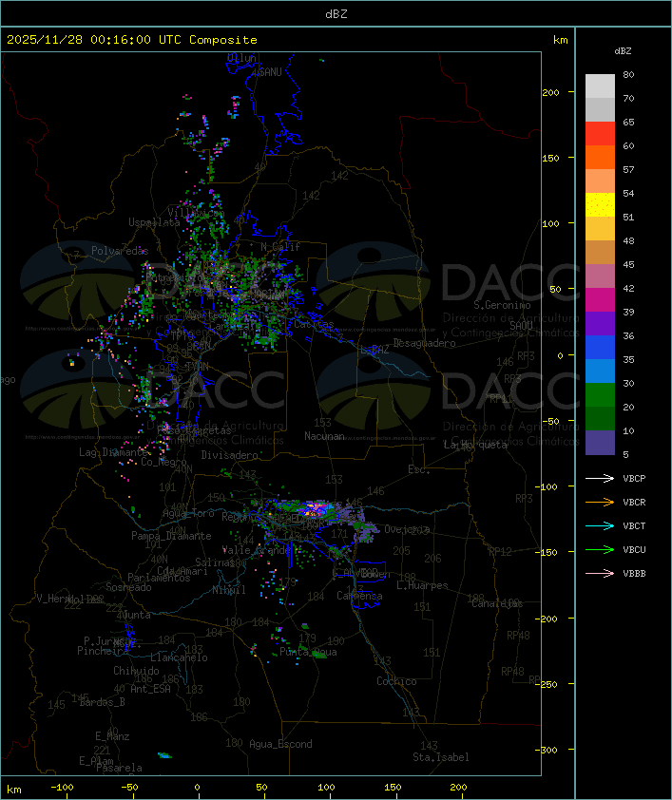The height and width of the screenshot is (800, 672).
Task: Click the mauve 42-45 dBZ legend swatch
Action: tap(600, 276)
